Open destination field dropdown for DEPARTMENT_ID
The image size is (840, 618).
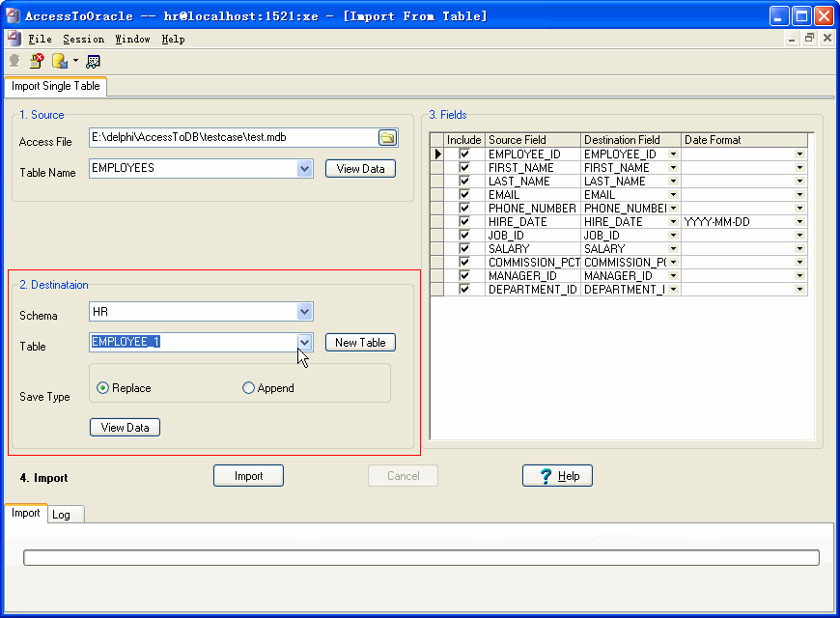point(673,289)
